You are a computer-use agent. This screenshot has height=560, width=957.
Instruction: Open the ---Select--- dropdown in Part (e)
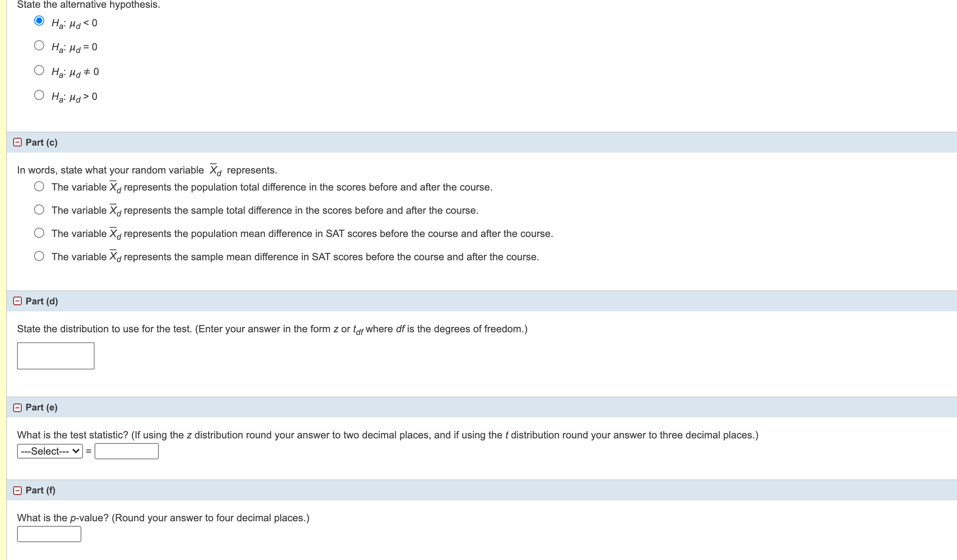[49, 451]
